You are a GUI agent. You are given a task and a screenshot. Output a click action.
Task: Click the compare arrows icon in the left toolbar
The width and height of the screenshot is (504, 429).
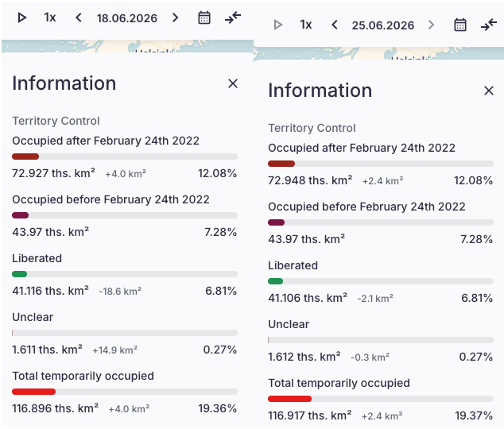tap(233, 17)
